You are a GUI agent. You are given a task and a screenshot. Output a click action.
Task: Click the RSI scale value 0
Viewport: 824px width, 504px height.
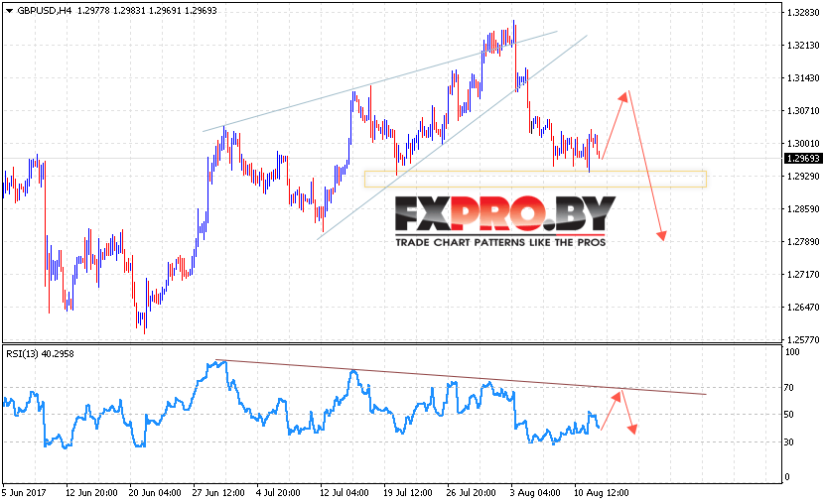coord(786,476)
